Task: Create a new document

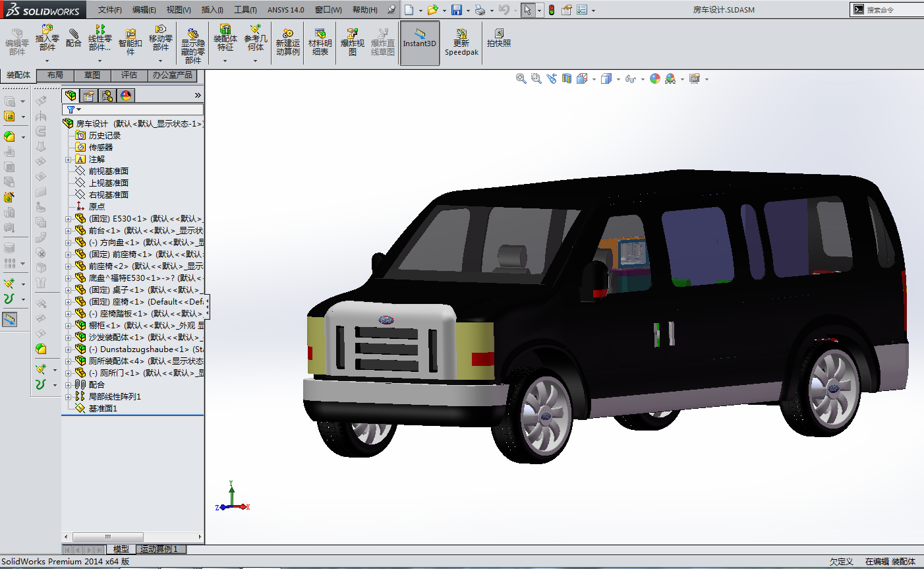Action: [x=409, y=10]
